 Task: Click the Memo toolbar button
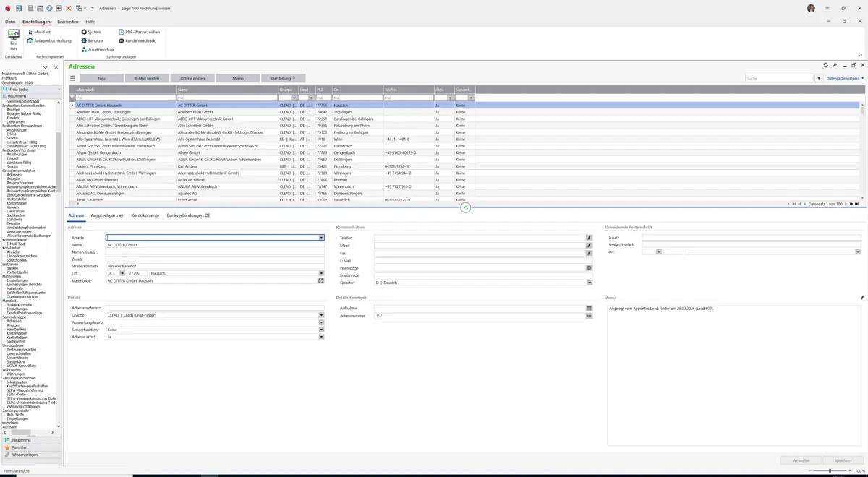(x=238, y=78)
